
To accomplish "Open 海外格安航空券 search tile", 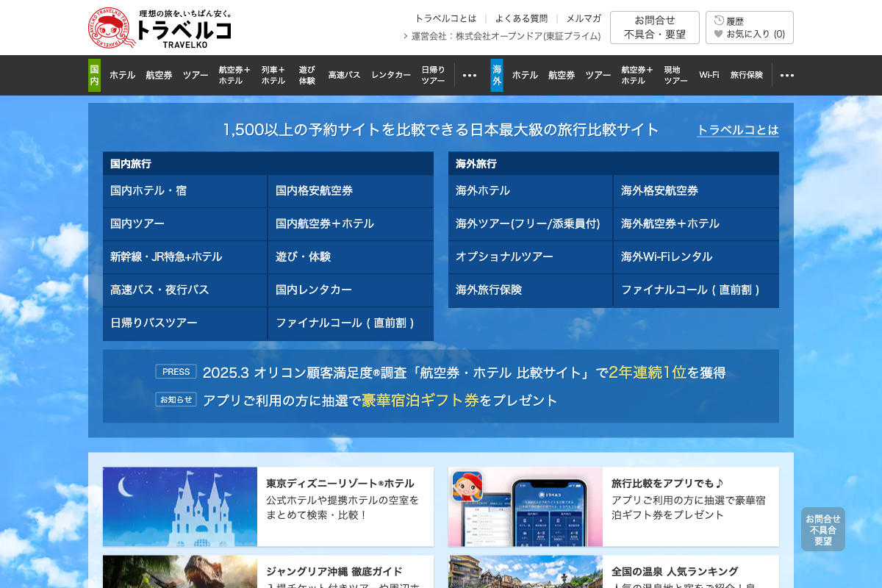I will point(695,190).
